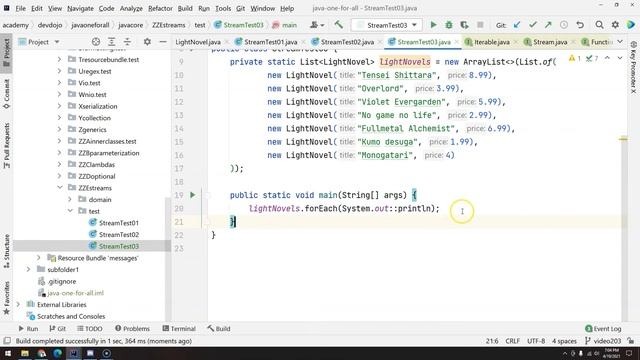Screen dimensions: 640x360
Task: Start debugging with the bug icon
Action: tap(449, 25)
